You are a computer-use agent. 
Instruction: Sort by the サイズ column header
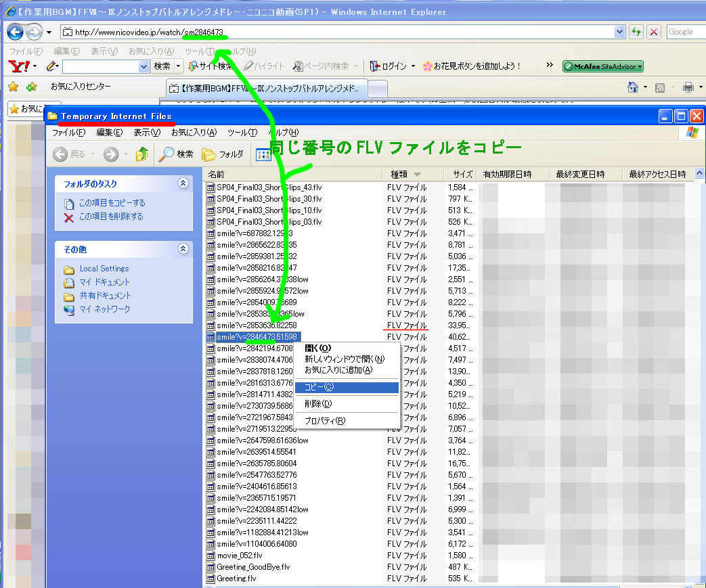click(462, 175)
